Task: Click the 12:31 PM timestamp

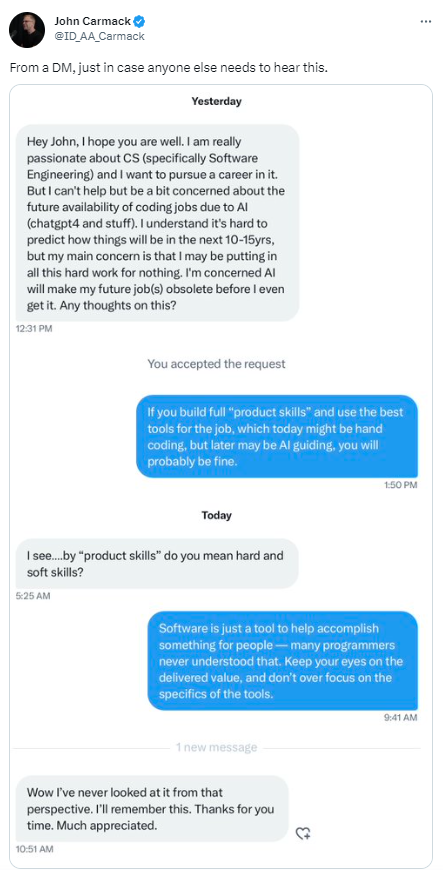Action: click(34, 328)
